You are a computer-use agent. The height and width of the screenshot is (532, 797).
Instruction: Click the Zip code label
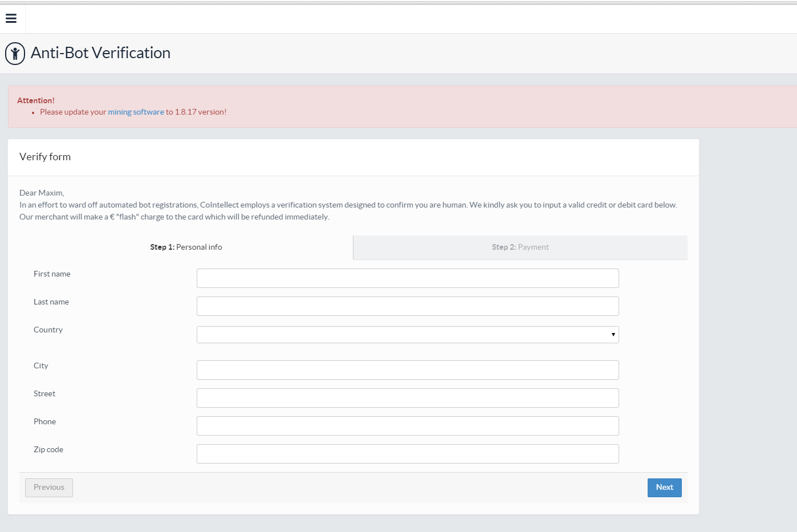[x=48, y=450]
